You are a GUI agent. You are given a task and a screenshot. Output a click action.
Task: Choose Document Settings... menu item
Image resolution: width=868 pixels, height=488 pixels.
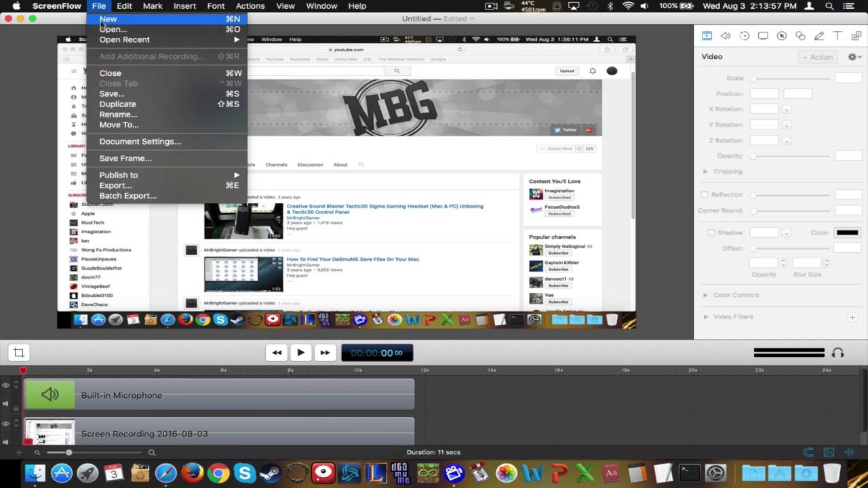(x=167, y=142)
